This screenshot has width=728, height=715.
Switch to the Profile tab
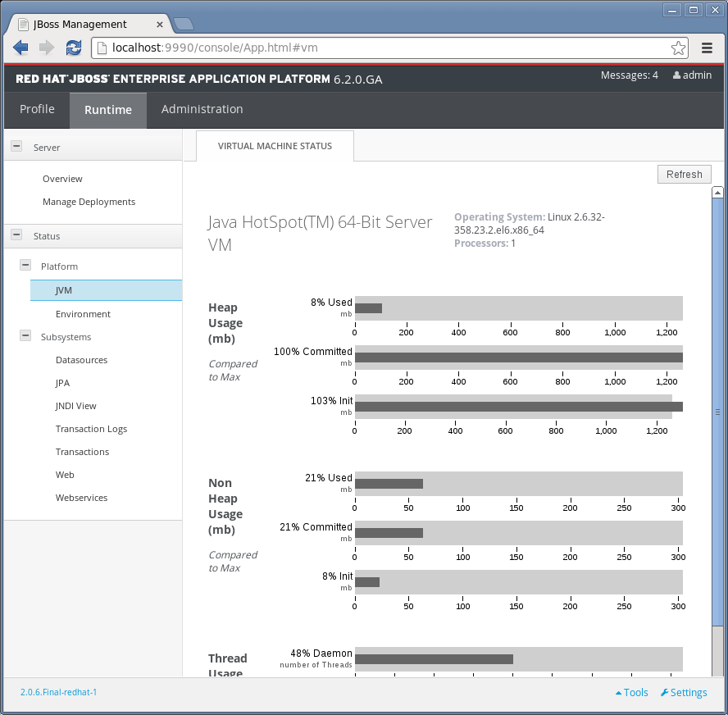coord(37,110)
